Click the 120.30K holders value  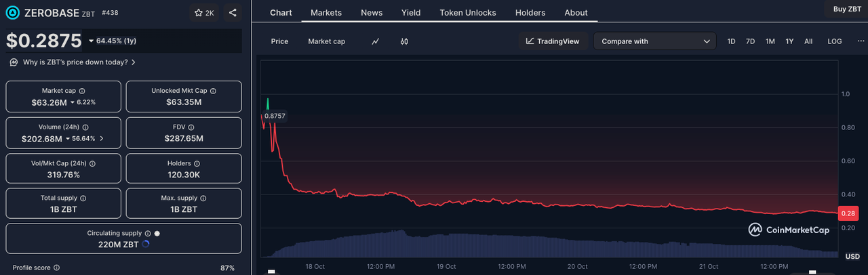(184, 175)
